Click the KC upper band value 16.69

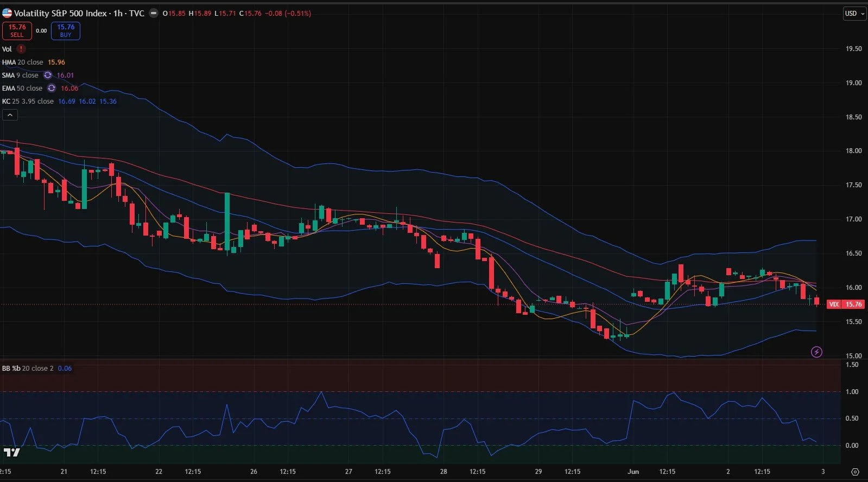pos(67,102)
